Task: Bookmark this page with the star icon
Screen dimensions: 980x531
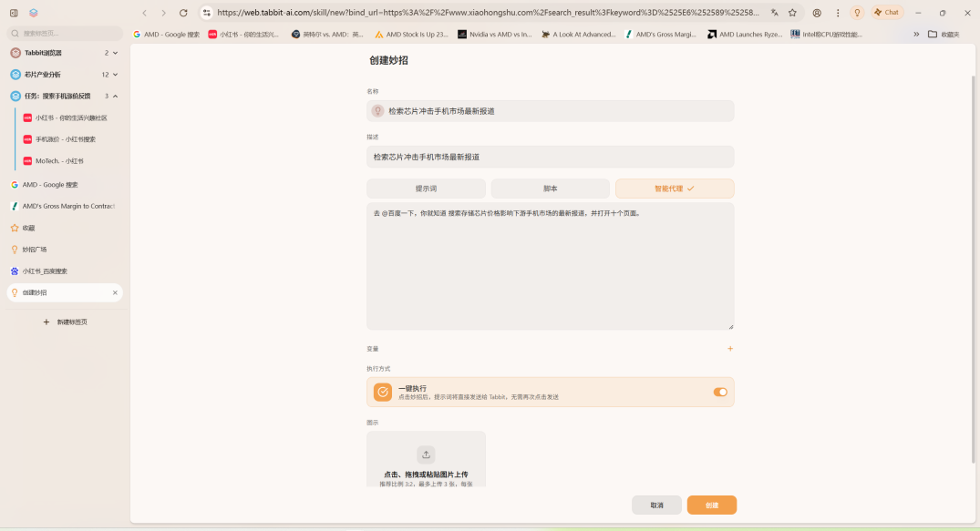Action: [792, 13]
